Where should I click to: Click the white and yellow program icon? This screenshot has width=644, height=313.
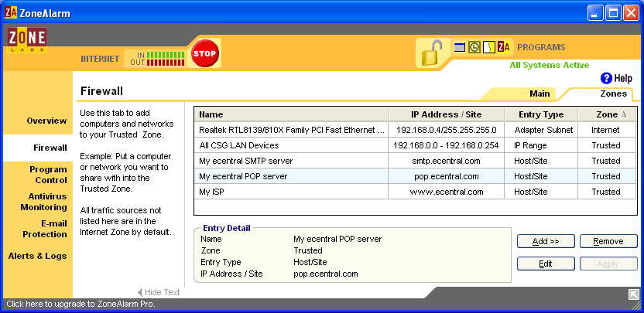(488, 47)
